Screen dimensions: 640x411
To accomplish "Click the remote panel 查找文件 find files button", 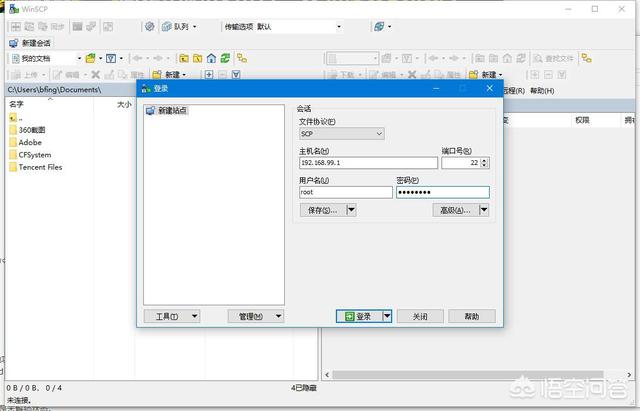I will (x=553, y=59).
